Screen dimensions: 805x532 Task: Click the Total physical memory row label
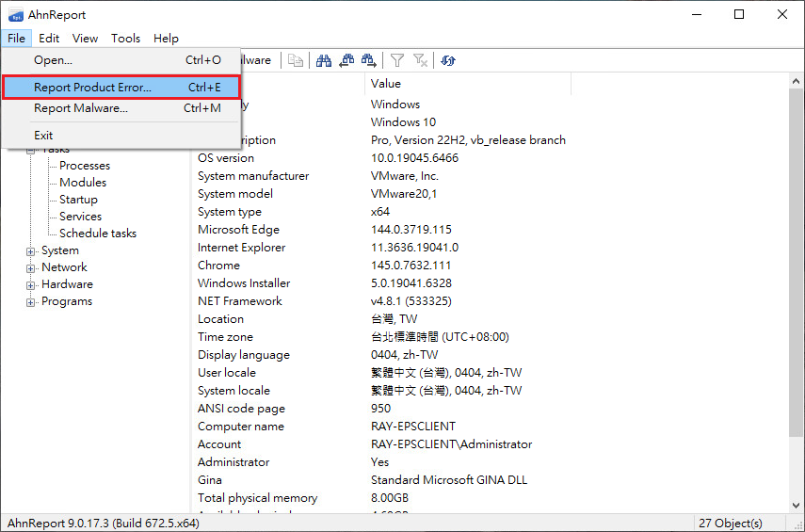[x=258, y=498]
